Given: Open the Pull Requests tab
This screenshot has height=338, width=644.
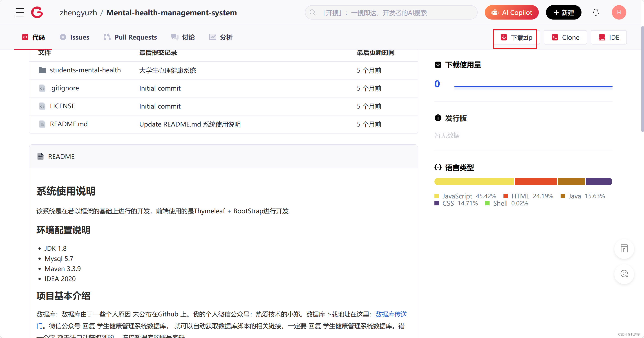Looking at the screenshot, I should pos(130,37).
